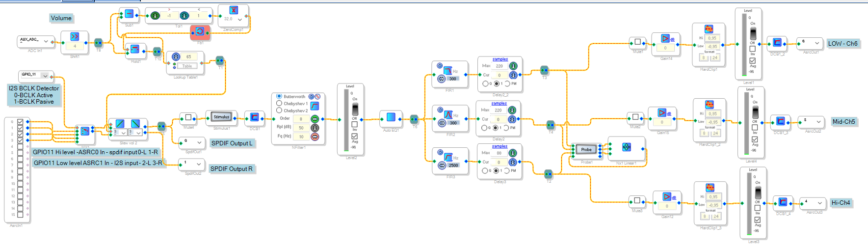Viewport: 868px width, 248px height.
Task: Select the Auto EQ1 block icon
Action: pos(391,117)
